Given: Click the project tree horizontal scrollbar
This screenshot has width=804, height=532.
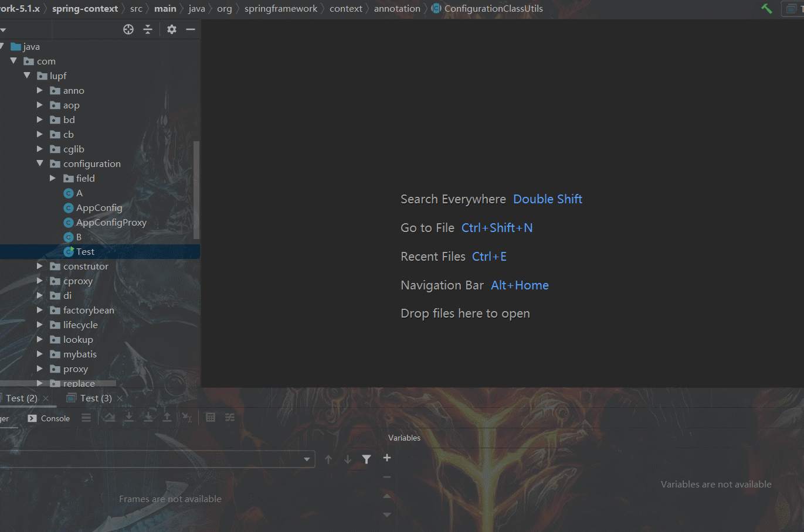Looking at the screenshot, I should click(x=59, y=384).
